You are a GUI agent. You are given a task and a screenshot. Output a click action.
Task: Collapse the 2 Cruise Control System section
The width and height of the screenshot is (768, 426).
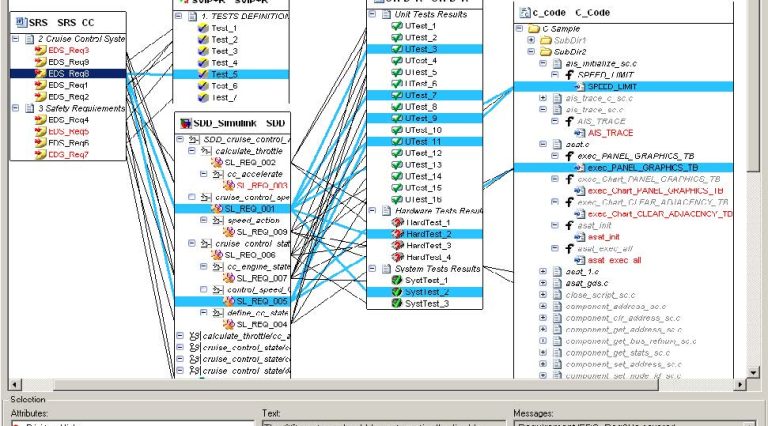tap(16, 38)
